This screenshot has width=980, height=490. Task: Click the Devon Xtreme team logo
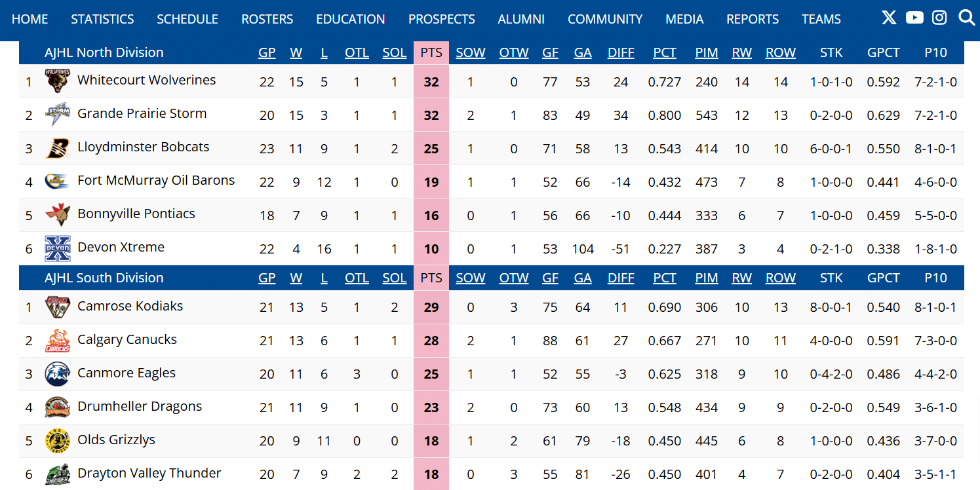[57, 248]
